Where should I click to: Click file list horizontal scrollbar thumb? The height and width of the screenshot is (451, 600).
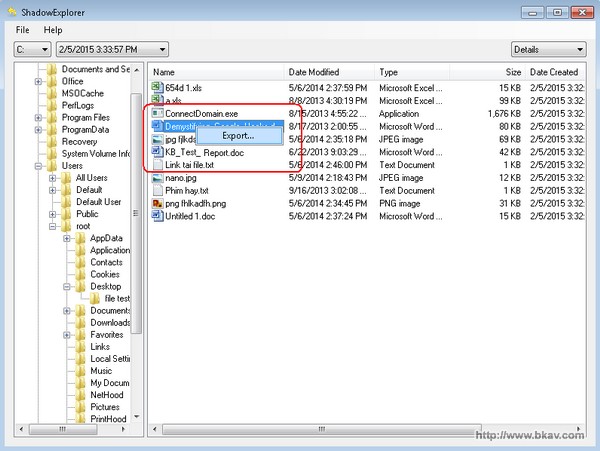pyautogui.click(x=321, y=429)
